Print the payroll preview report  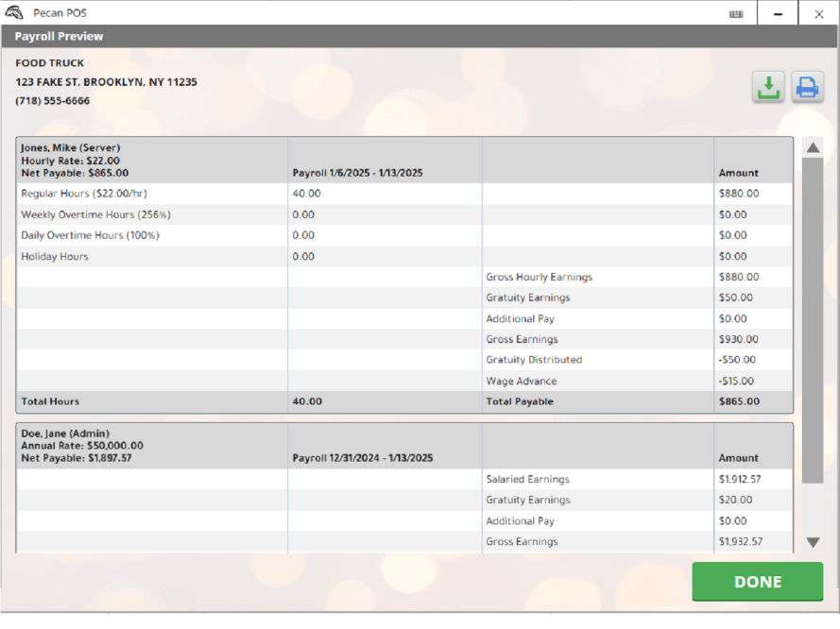(x=807, y=87)
